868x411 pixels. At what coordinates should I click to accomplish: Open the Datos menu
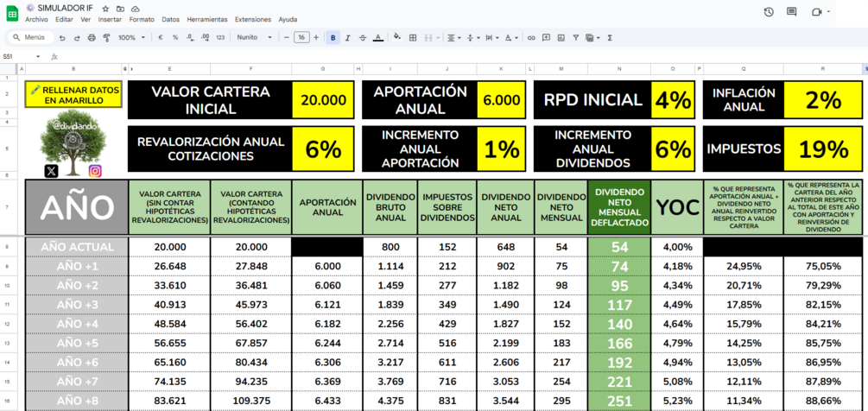170,19
